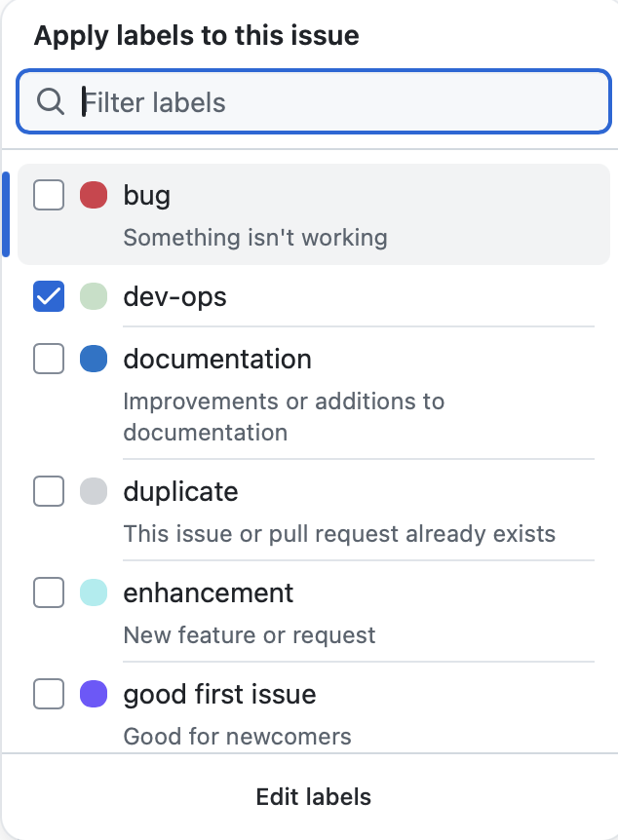Viewport: 618px width, 840px height.
Task: Click the blue documentation color dot
Action: pyautogui.click(x=93, y=359)
